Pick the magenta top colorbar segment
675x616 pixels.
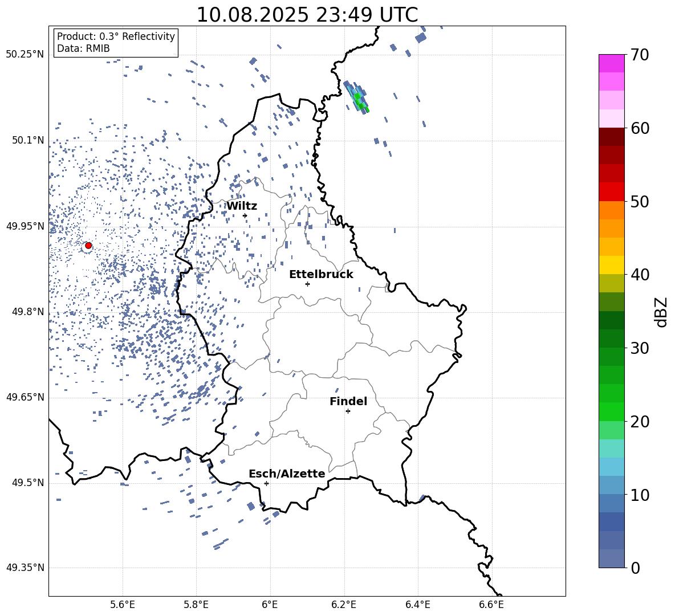point(611,64)
